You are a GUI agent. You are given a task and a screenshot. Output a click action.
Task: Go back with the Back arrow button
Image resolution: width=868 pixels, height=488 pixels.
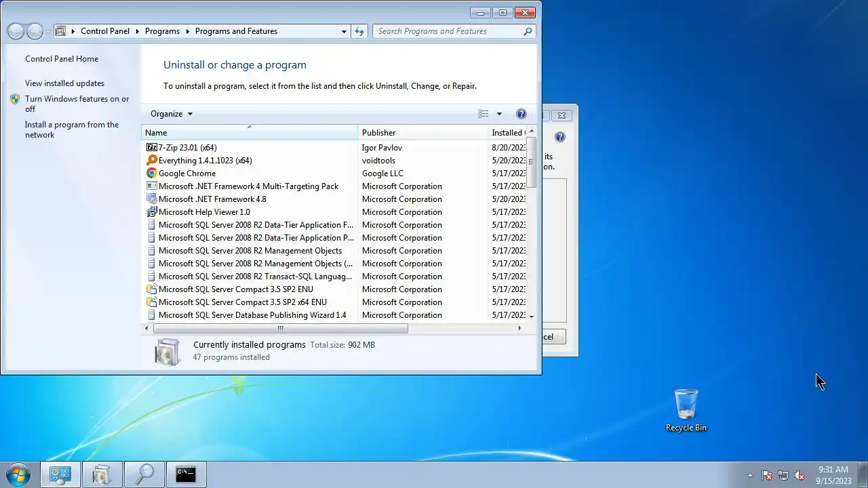[x=16, y=31]
